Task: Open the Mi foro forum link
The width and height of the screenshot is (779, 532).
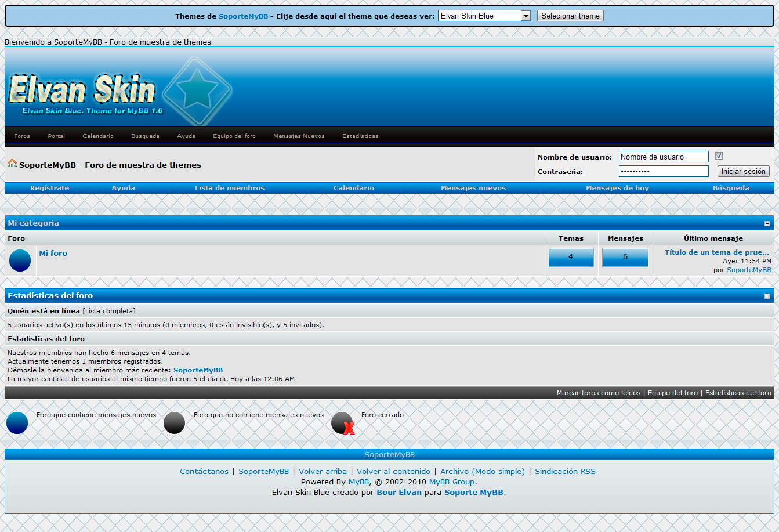Action: (53, 254)
